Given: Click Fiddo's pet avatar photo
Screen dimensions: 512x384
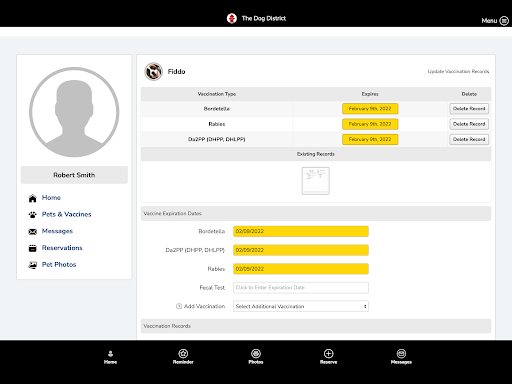Looking at the screenshot, I should click(153, 71).
